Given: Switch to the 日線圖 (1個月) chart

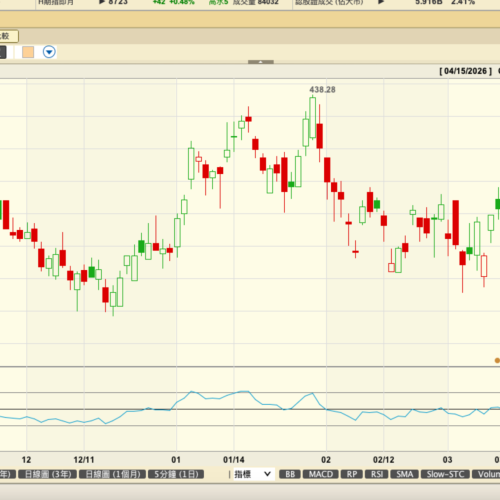Looking at the screenshot, I should pyautogui.click(x=112, y=474).
